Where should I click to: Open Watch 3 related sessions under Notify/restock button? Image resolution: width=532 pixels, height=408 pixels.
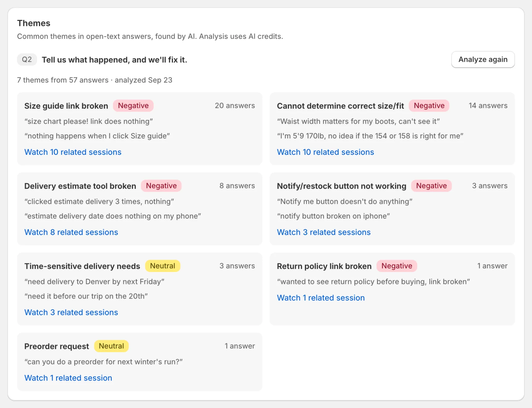(324, 232)
